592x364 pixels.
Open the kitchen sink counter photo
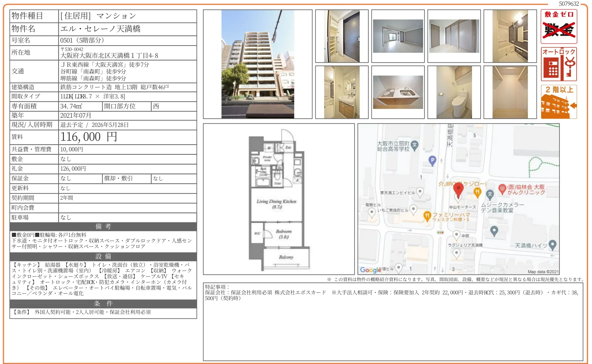(398, 92)
